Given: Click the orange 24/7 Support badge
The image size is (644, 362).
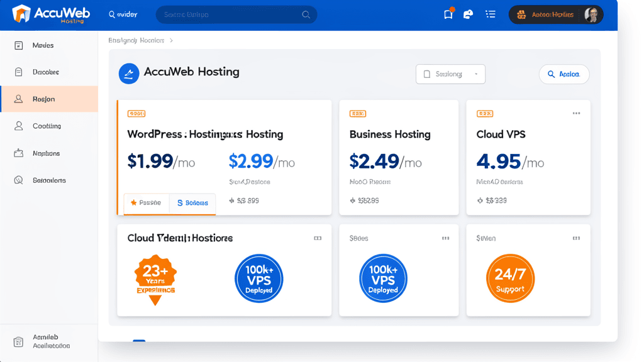Looking at the screenshot, I should point(510,278).
